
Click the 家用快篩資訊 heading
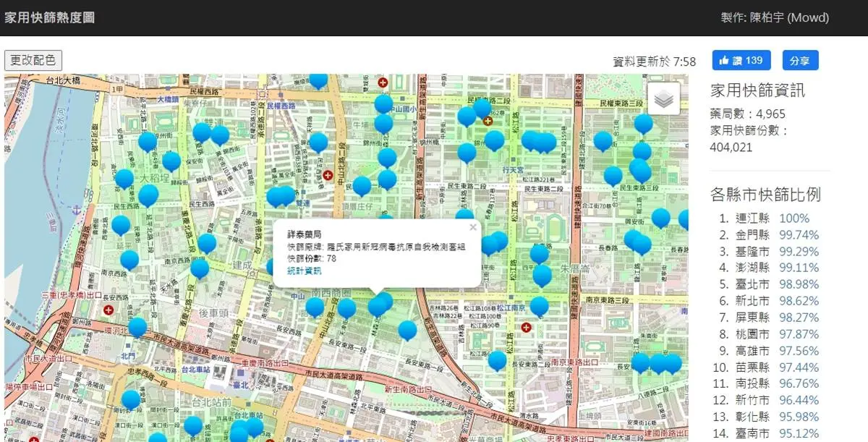[757, 90]
